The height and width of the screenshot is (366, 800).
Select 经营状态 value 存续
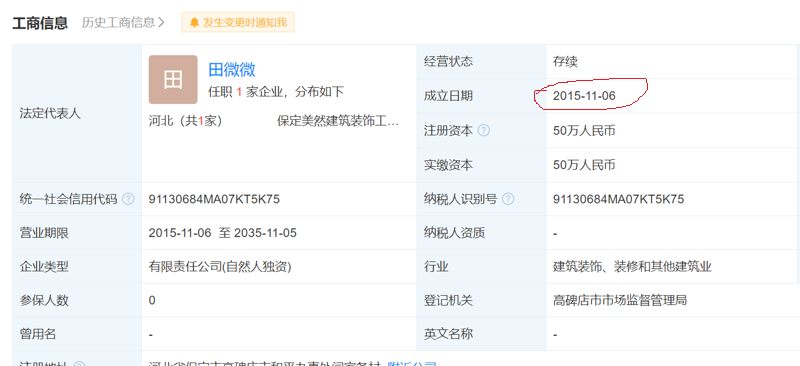click(565, 62)
